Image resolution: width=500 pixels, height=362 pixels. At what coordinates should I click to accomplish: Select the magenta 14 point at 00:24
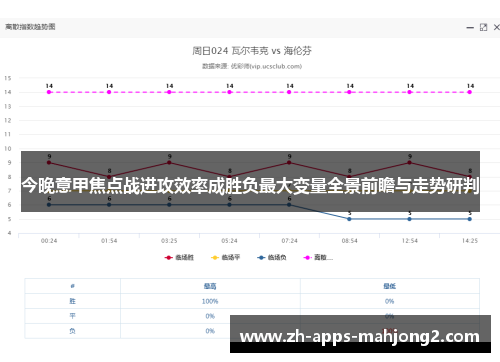point(49,92)
